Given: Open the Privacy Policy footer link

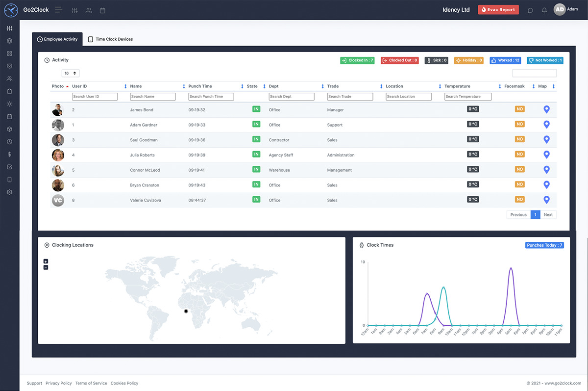Looking at the screenshot, I should click(59, 383).
